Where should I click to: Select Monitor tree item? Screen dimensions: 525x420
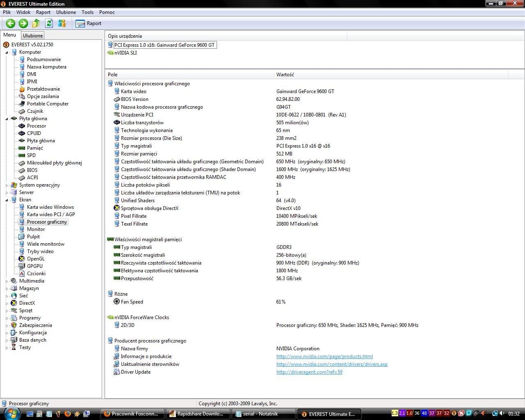pyautogui.click(x=36, y=229)
